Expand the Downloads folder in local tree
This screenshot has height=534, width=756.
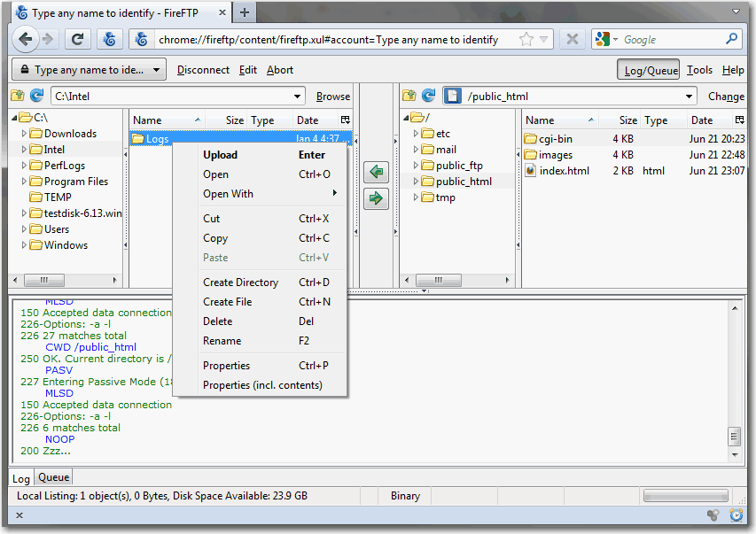click(x=24, y=134)
